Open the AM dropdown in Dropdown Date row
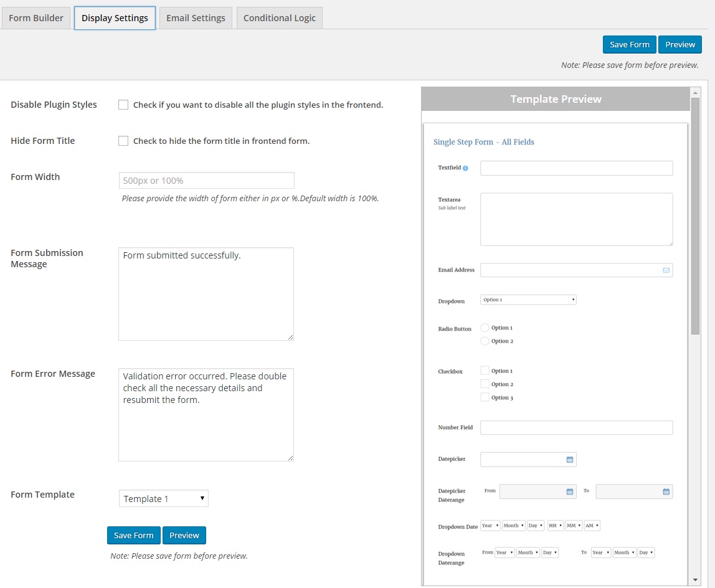 click(x=592, y=526)
